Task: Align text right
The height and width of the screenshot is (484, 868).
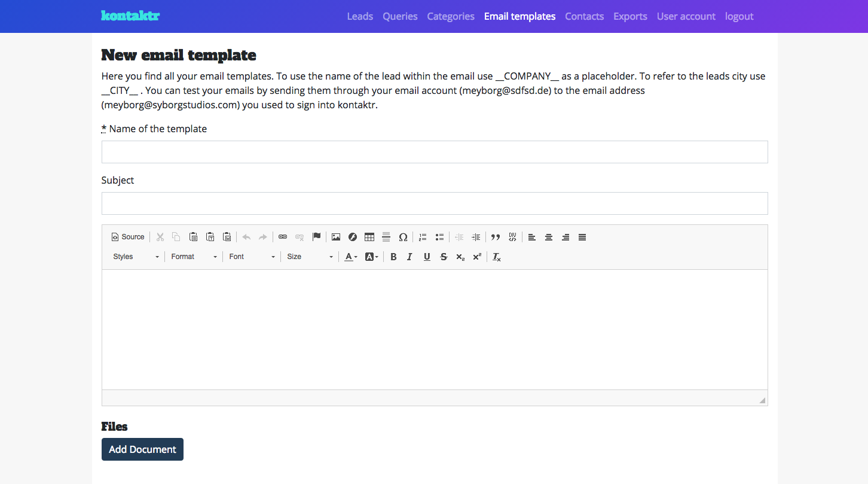Action: pyautogui.click(x=566, y=237)
